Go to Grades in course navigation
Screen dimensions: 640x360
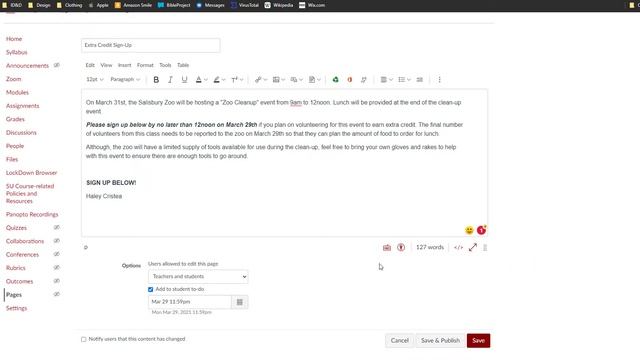coord(15,119)
